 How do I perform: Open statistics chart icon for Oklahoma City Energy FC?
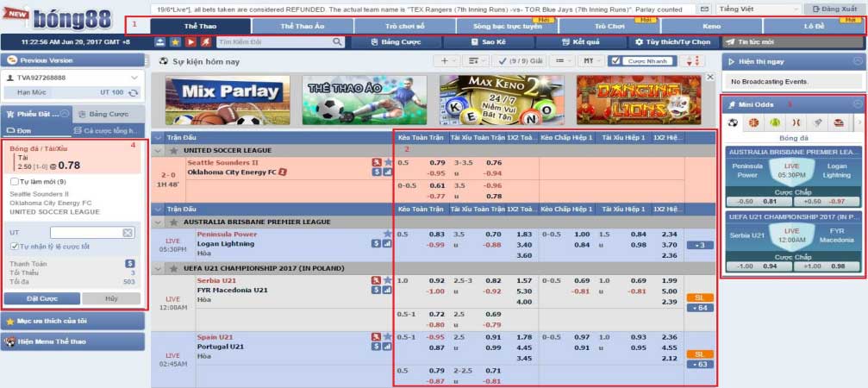click(x=388, y=172)
